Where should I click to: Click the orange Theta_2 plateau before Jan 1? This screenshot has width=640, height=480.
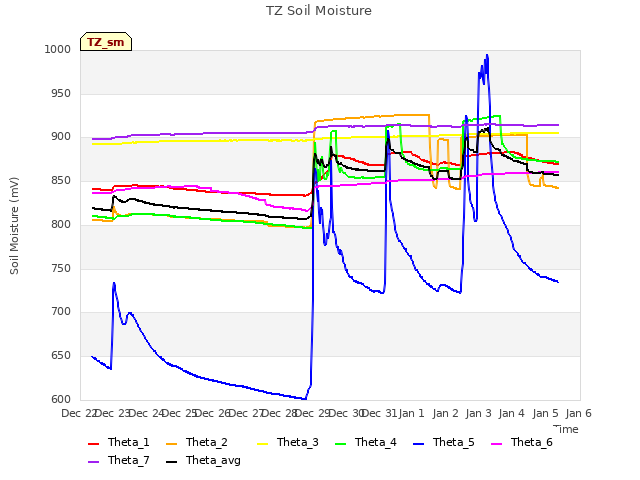pos(371,117)
